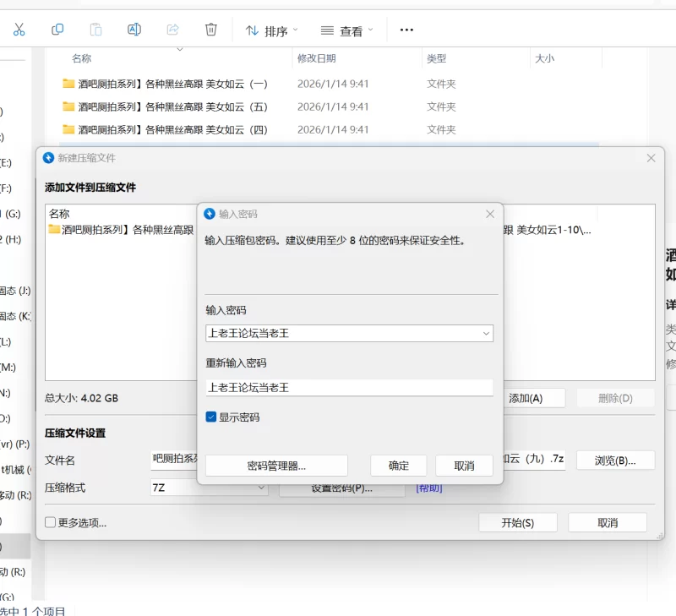Confirm password with 确定 button
676x616 pixels.
[x=398, y=466]
